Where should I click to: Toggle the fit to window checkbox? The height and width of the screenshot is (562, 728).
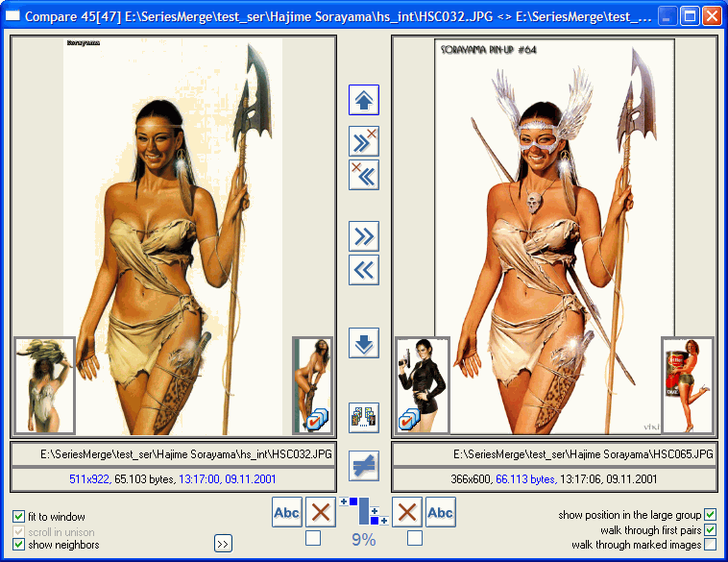pyautogui.click(x=18, y=517)
